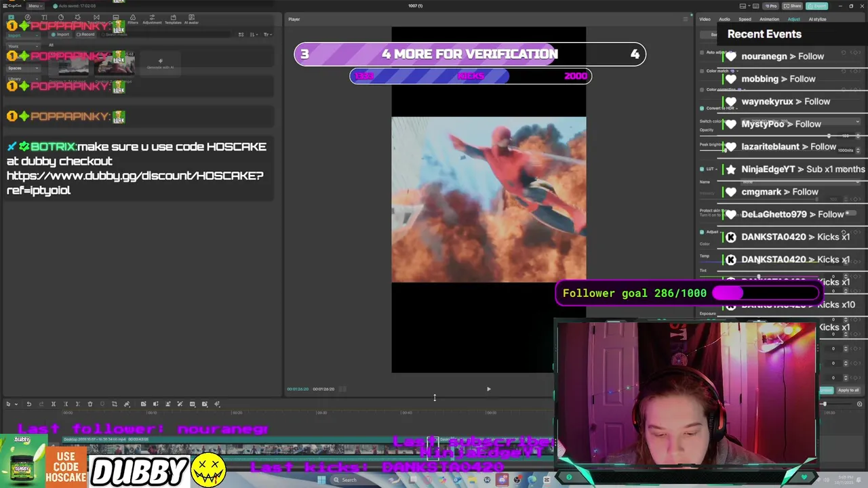Image resolution: width=868 pixels, height=488 pixels.
Task: Open the media filter dropdown
Action: click(268, 35)
